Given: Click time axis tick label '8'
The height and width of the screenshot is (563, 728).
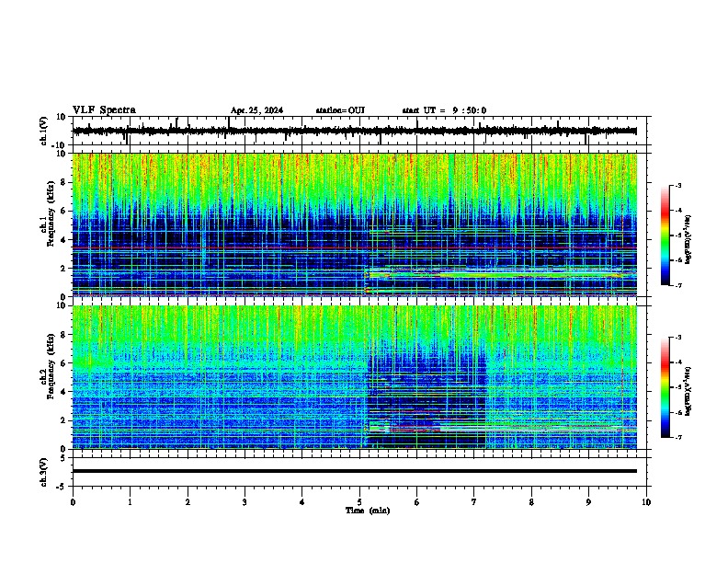Looking at the screenshot, I should tap(531, 502).
